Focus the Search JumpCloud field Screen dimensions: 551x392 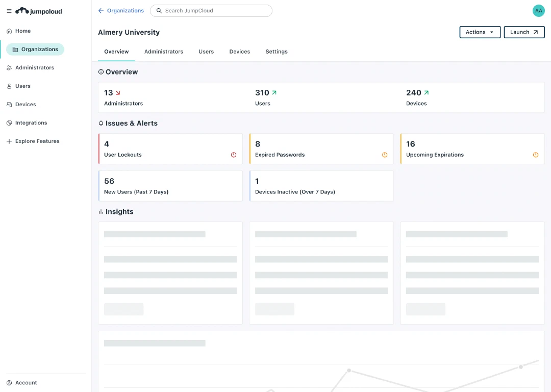(211, 11)
